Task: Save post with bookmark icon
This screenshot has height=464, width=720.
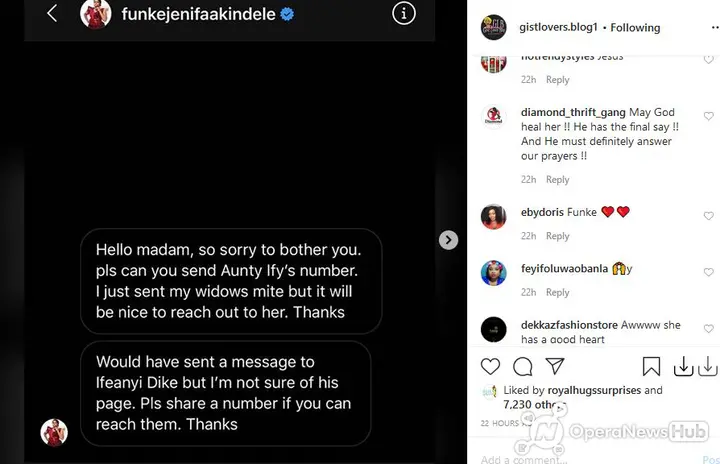Action: pyautogui.click(x=651, y=366)
